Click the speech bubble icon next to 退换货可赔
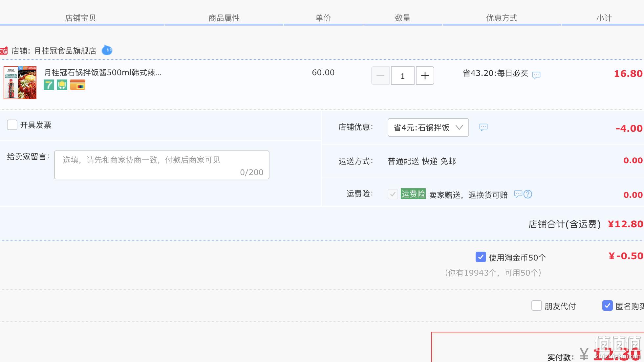Viewport: 644px width, 362px height. tap(518, 194)
